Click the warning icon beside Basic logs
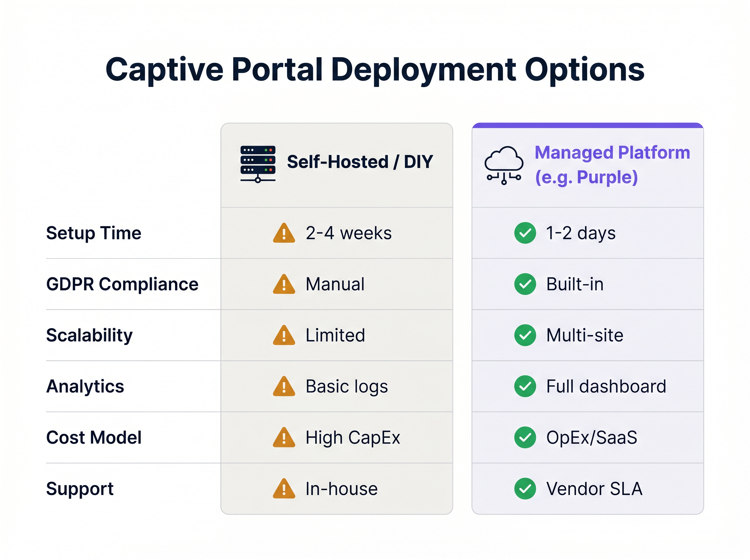This screenshot has width=750, height=560. coord(284,387)
